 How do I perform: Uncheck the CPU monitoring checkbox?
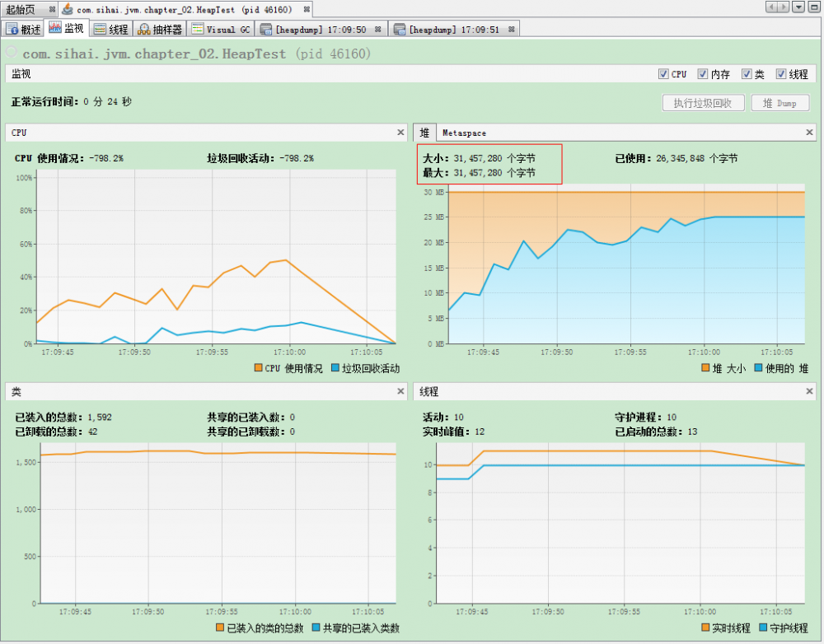point(663,73)
